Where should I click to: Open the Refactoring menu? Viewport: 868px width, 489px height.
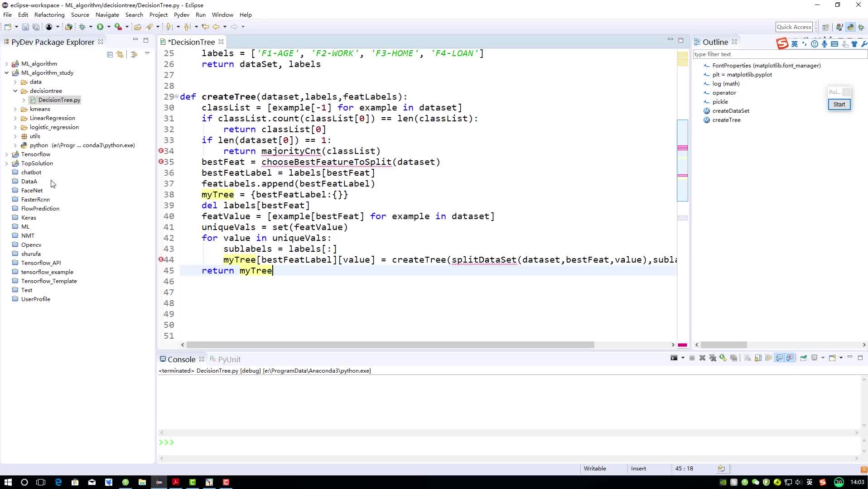49,15
